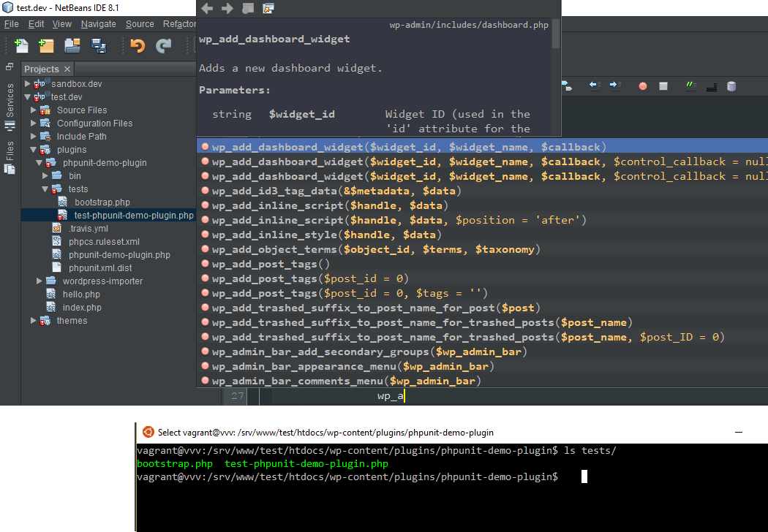Select the Projects tab
768x532 pixels.
41,69
